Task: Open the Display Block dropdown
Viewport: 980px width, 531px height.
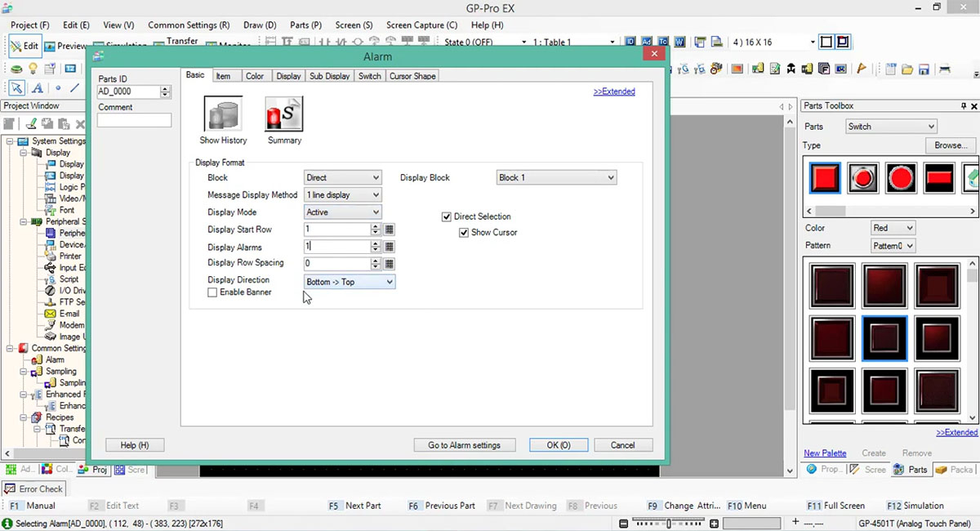Action: pyautogui.click(x=556, y=177)
